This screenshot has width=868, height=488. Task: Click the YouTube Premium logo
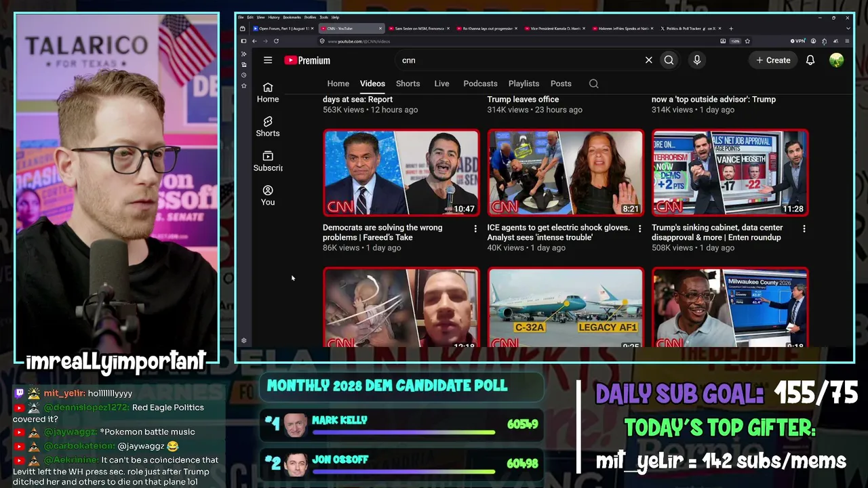(307, 60)
